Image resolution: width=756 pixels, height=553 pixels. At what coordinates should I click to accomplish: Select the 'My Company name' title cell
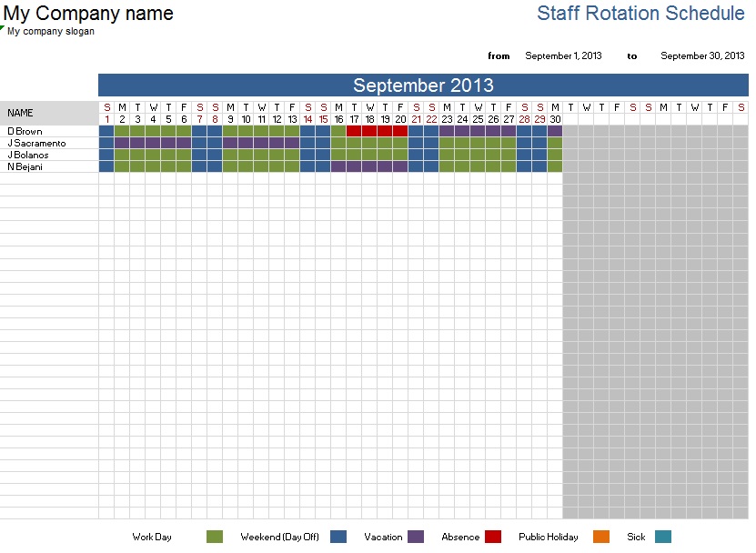click(89, 14)
